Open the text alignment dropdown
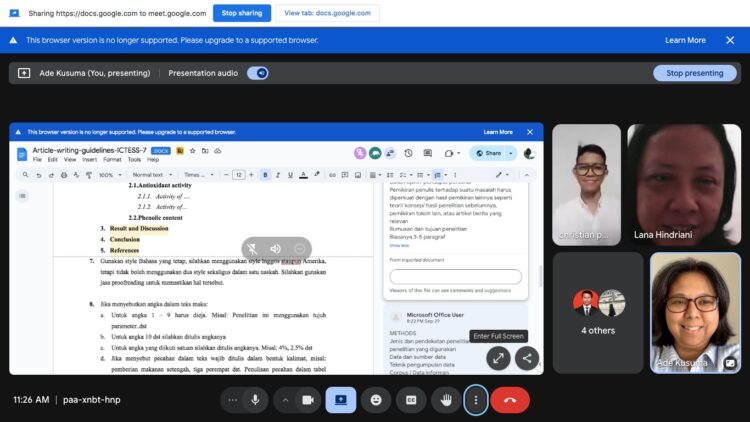The height and width of the screenshot is (422, 750). 375,175
